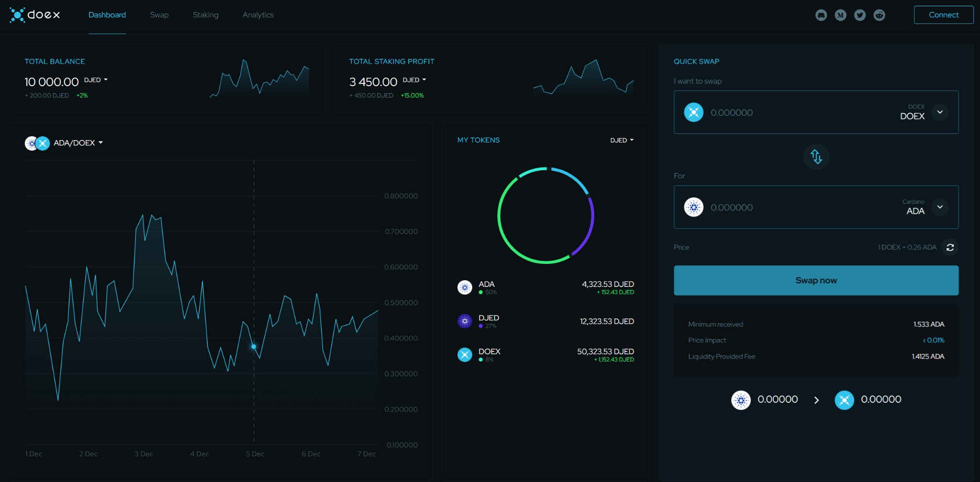This screenshot has width=980, height=482.
Task: Switch to the Swap tab
Action: click(159, 15)
